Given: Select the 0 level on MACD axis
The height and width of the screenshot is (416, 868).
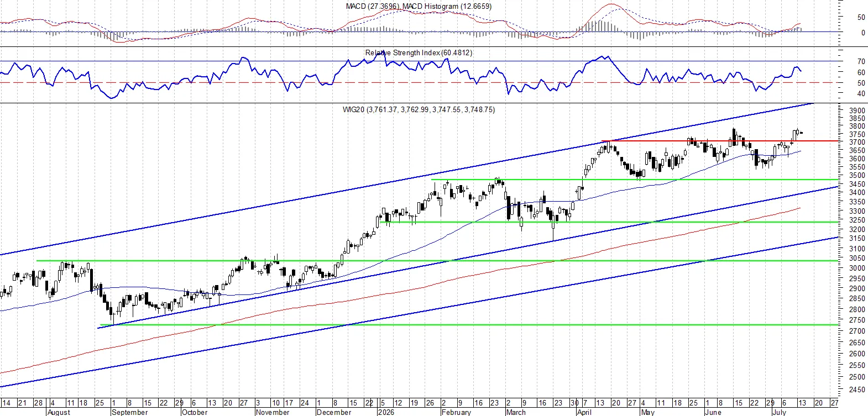Looking at the screenshot, I should tap(863, 33).
